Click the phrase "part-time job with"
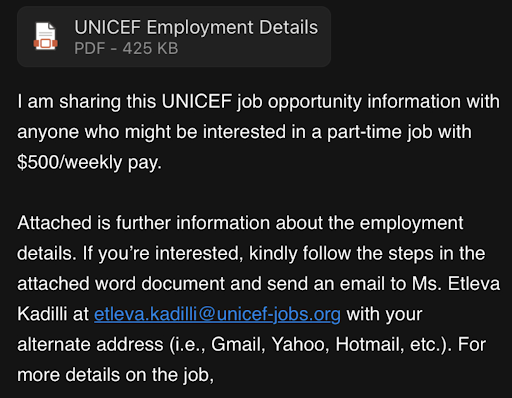The width and height of the screenshot is (512, 398). [399, 132]
